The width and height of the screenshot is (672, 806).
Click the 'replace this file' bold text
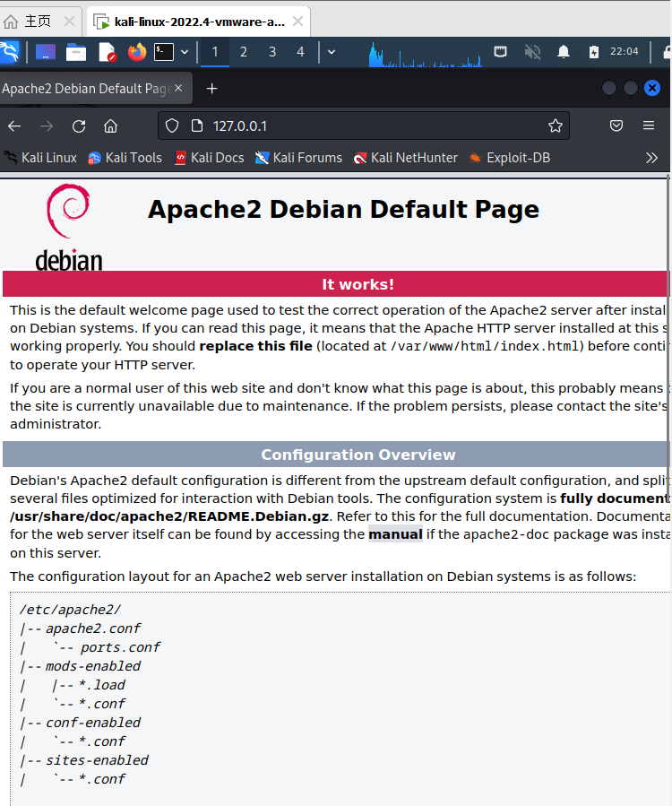(256, 346)
